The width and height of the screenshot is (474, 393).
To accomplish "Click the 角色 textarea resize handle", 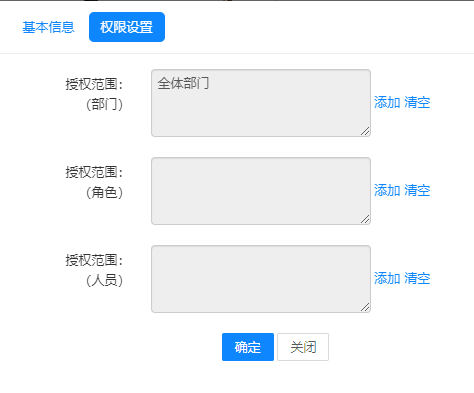I will coord(365,219).
